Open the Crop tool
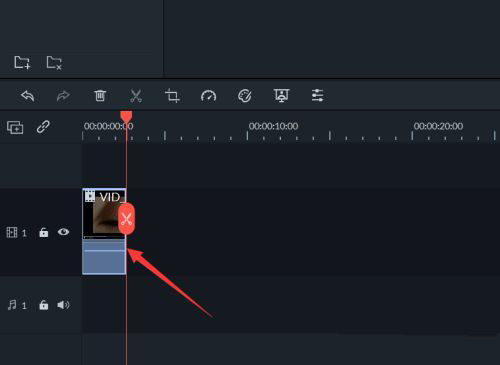 172,96
